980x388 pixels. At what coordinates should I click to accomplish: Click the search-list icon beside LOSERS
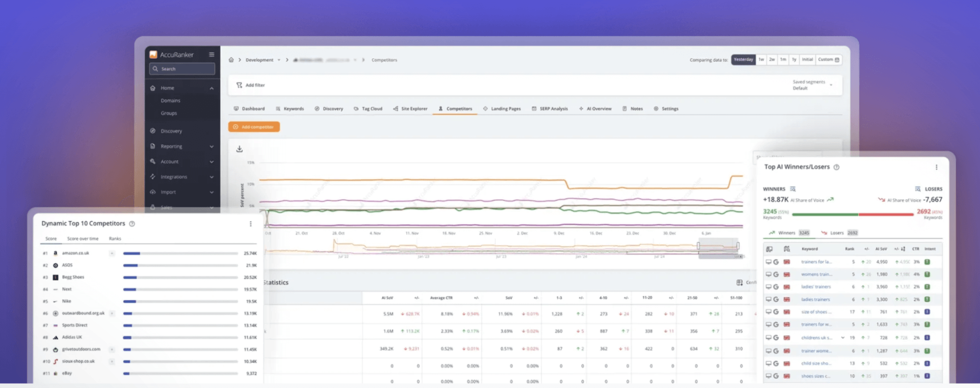pyautogui.click(x=918, y=189)
